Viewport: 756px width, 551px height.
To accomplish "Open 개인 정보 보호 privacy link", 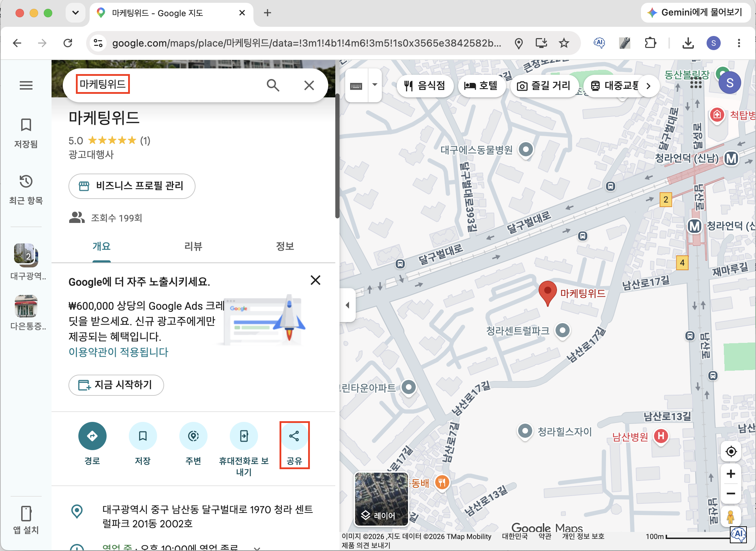I will (583, 536).
